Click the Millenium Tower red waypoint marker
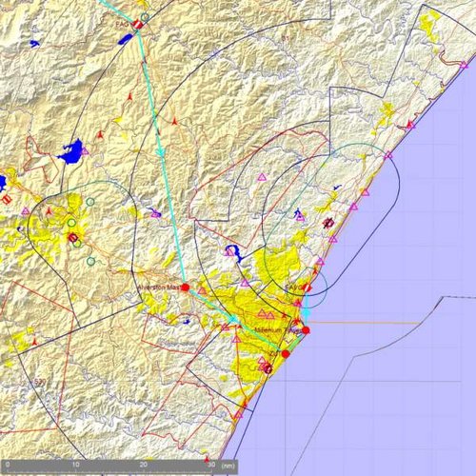Screen dimensions: 476x476 point(306,330)
